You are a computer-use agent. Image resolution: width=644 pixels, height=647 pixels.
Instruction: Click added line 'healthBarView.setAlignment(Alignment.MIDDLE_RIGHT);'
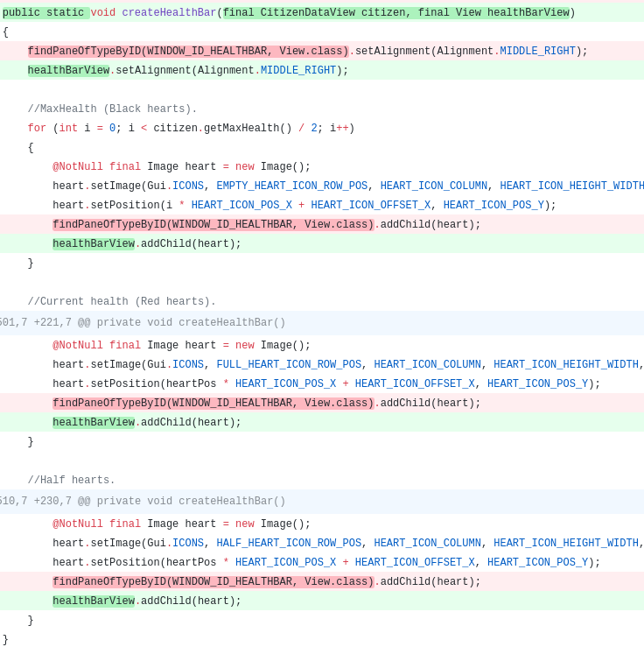tap(322, 70)
